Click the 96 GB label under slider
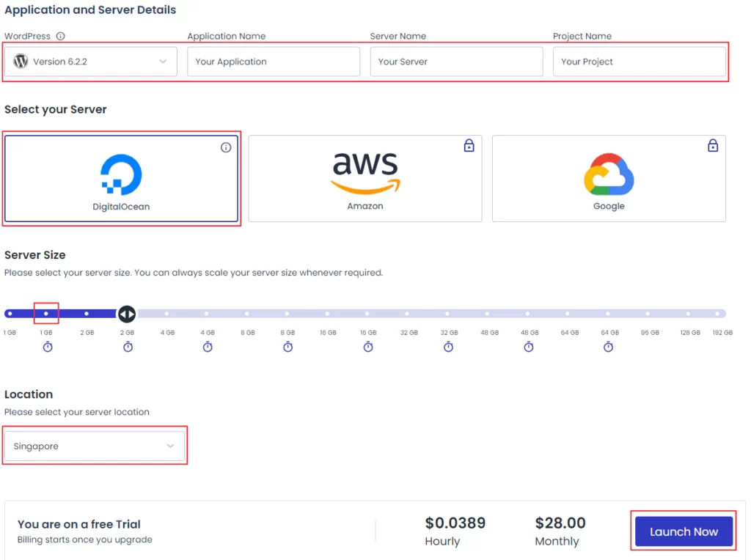Image resolution: width=751 pixels, height=560 pixels. coord(650,332)
